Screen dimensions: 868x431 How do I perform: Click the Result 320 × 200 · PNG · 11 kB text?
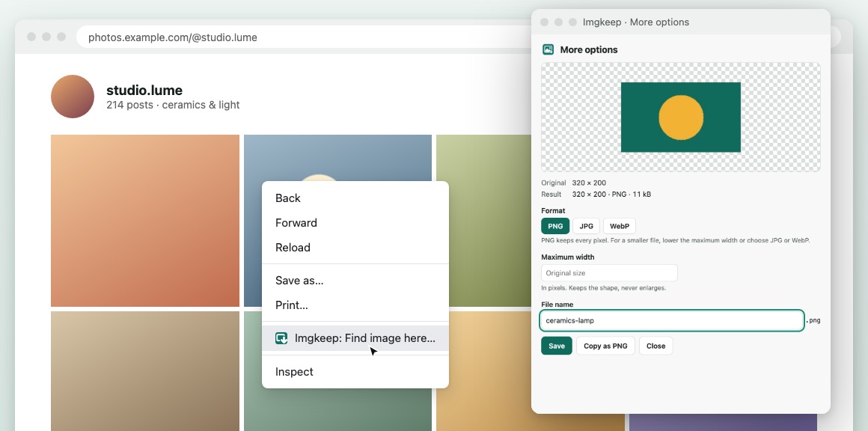(x=596, y=195)
